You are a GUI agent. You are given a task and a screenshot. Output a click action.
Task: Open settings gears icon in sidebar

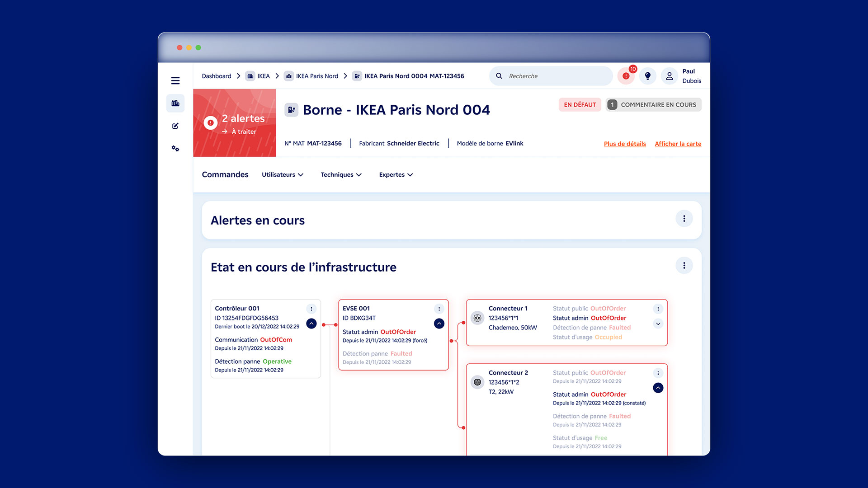tap(175, 149)
